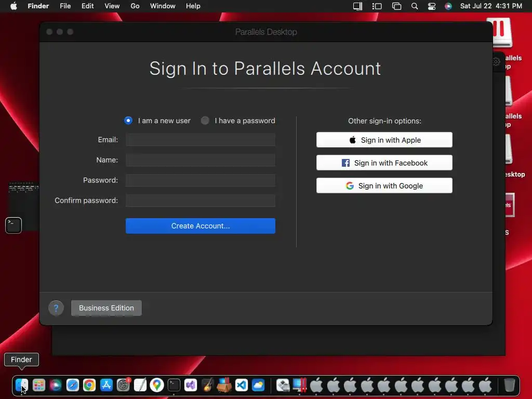532x399 pixels.
Task: Click the Create Account button
Action: click(201, 226)
